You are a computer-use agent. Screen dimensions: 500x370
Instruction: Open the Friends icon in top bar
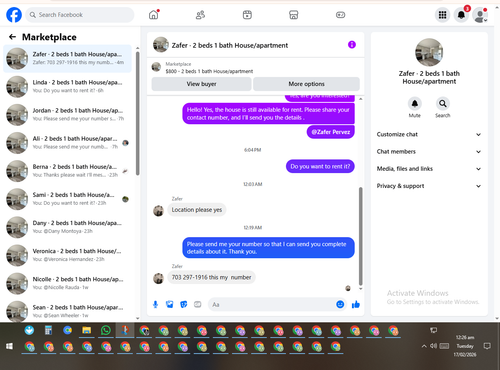point(200,15)
